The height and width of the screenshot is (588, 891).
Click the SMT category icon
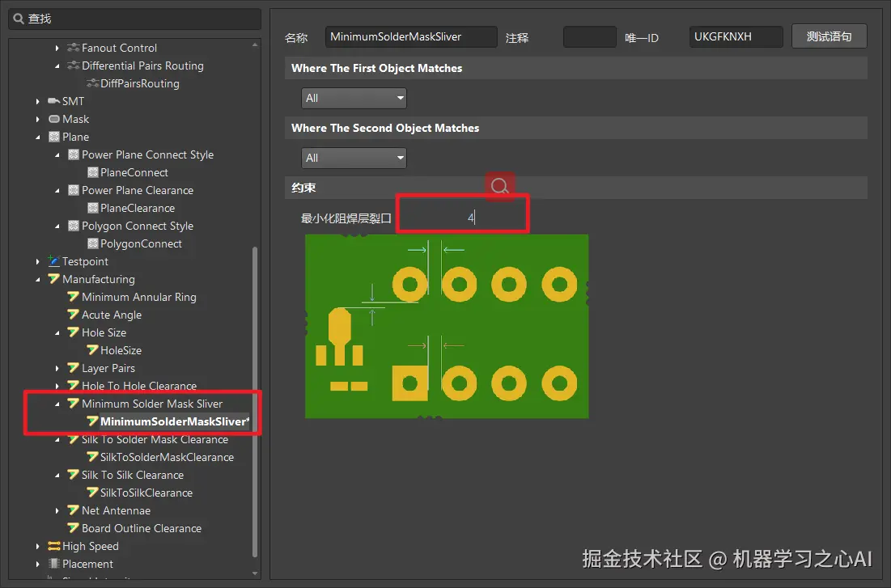54,101
